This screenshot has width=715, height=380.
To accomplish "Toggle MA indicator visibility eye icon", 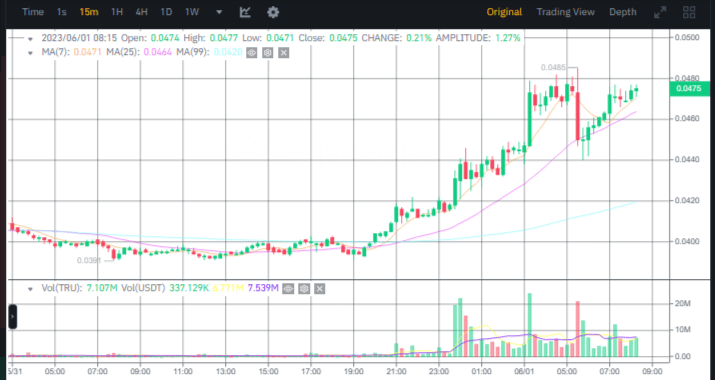I will pos(251,53).
